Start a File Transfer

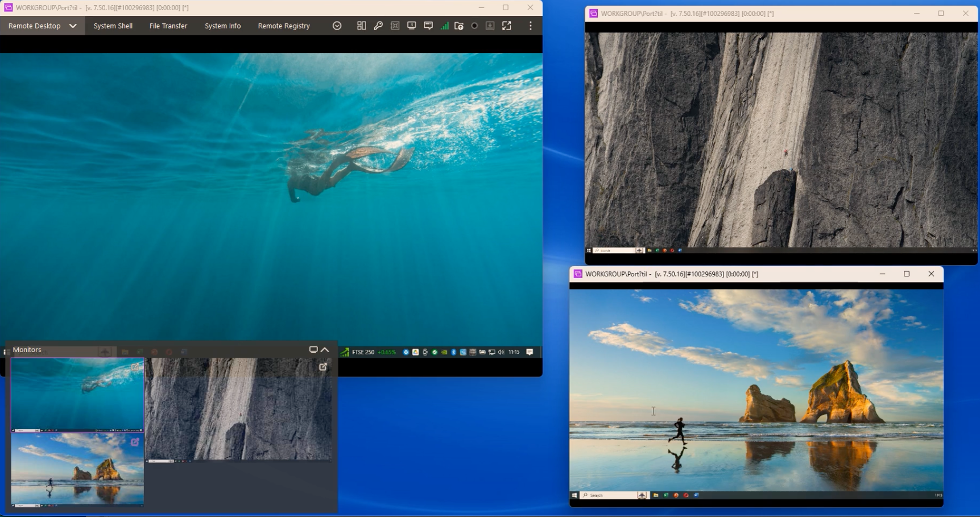click(x=168, y=26)
